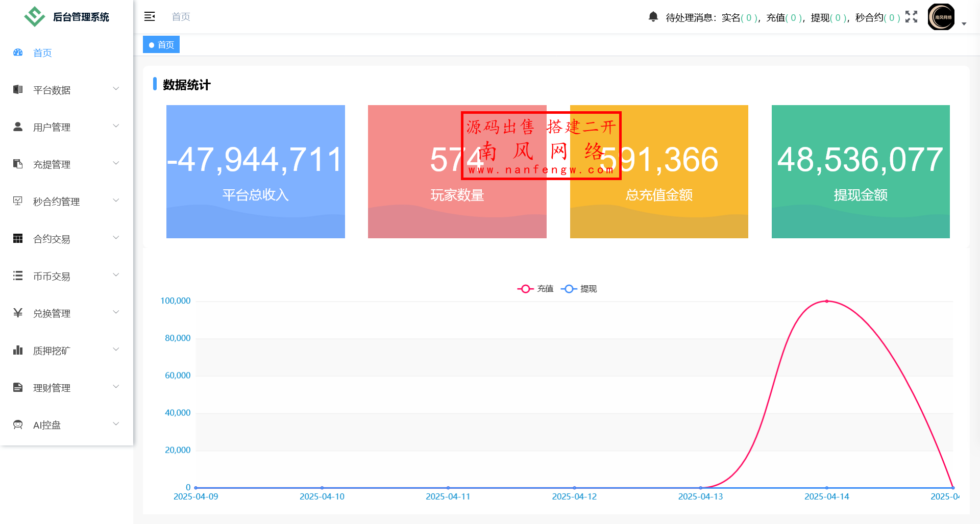Click the 合约交易 grid icon
The width and height of the screenshot is (980, 524).
point(18,238)
